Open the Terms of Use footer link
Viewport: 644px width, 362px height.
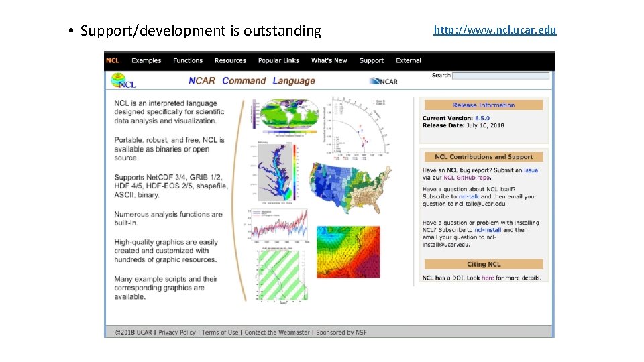[220, 333]
